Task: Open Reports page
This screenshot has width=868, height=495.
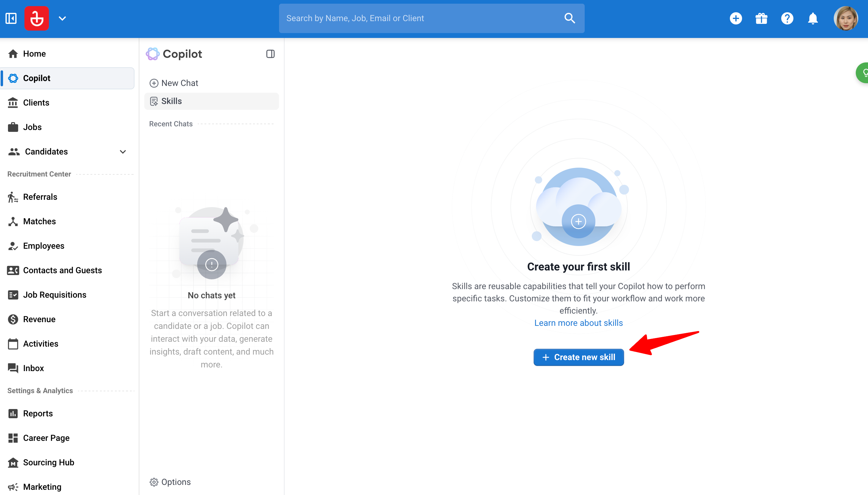Action: click(68, 413)
